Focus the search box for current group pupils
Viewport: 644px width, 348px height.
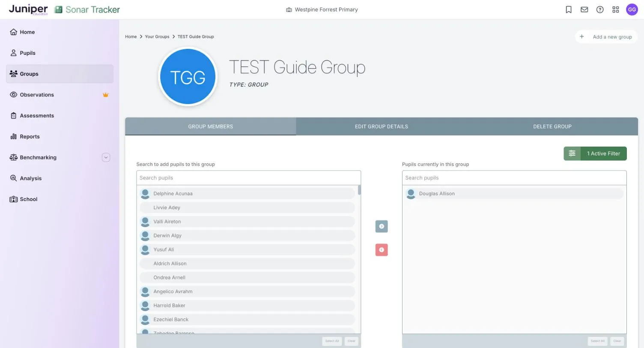pos(514,178)
